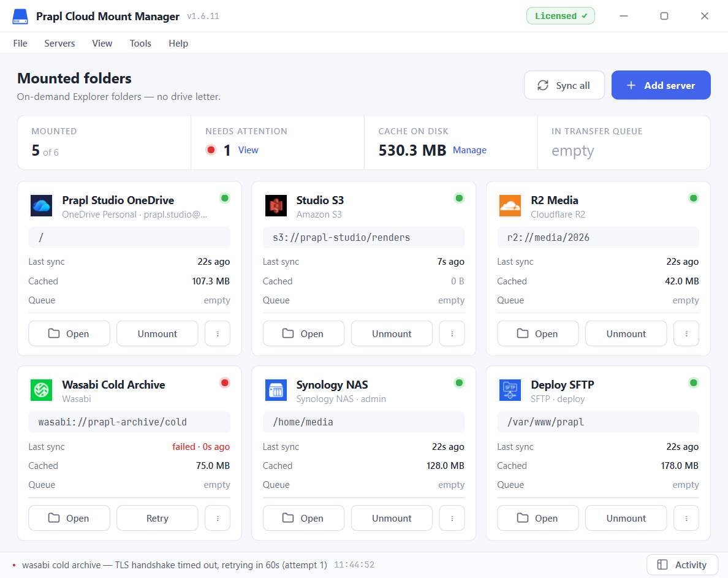Click the Studio S3 Amazon icon
Viewport: 728px width, 578px height.
pos(276,206)
